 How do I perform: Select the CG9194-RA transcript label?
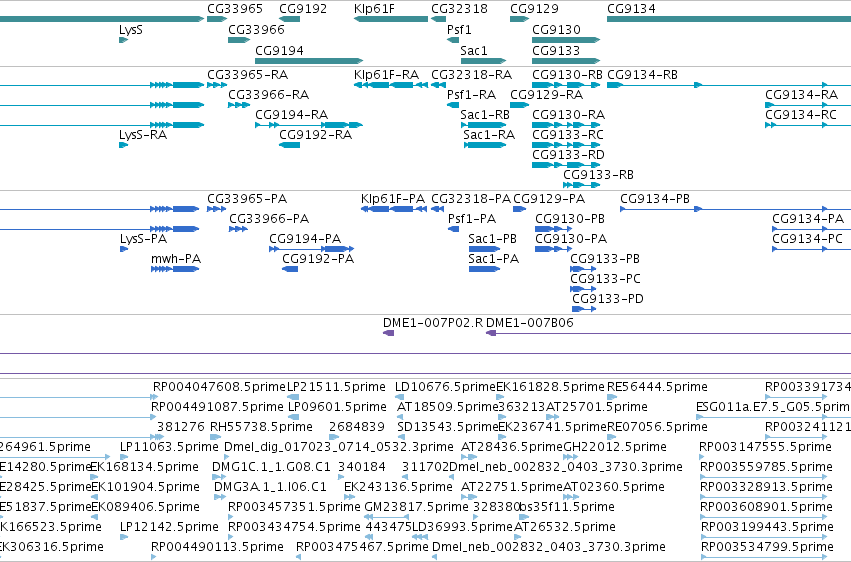[291, 115]
